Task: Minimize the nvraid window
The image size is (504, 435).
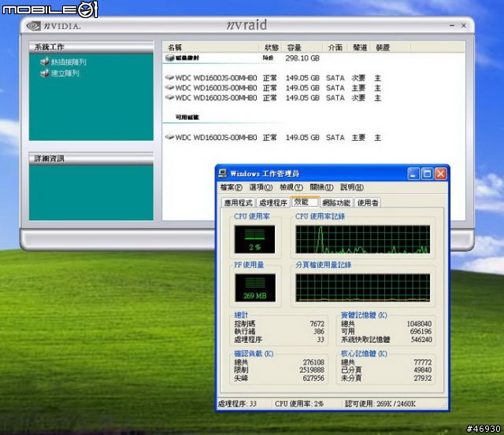Action: click(x=452, y=25)
